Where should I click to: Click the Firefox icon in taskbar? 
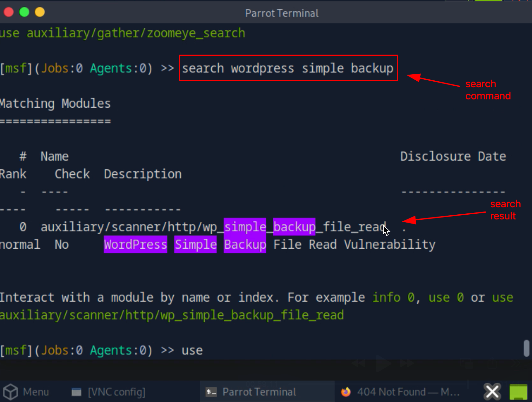tap(346, 392)
